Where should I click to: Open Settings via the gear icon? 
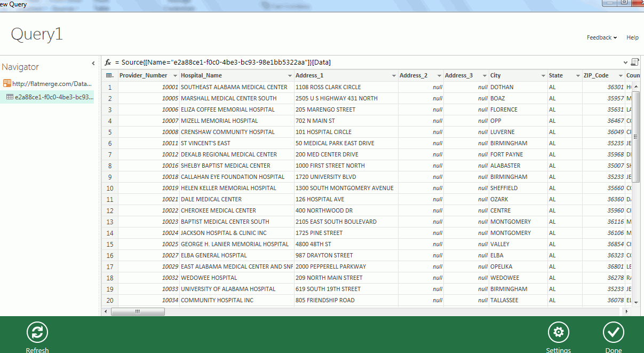(x=558, y=332)
